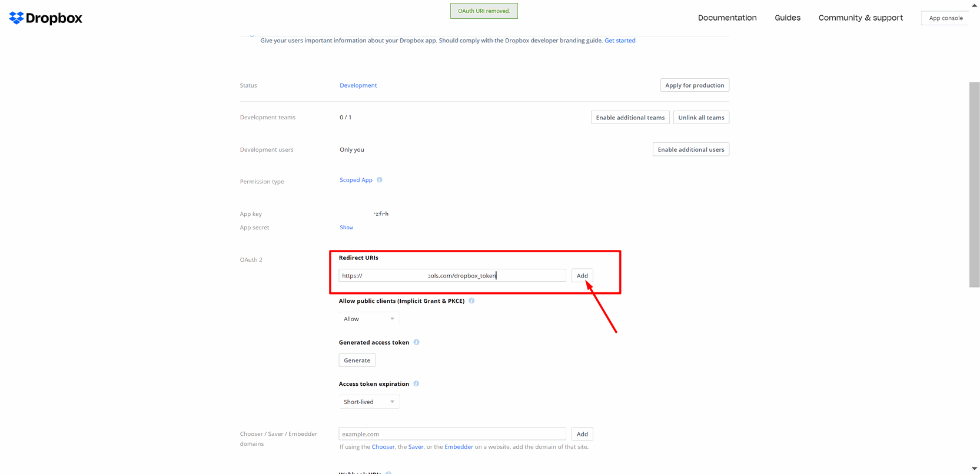
Task: Click Enable additional teams button
Action: [x=630, y=118]
